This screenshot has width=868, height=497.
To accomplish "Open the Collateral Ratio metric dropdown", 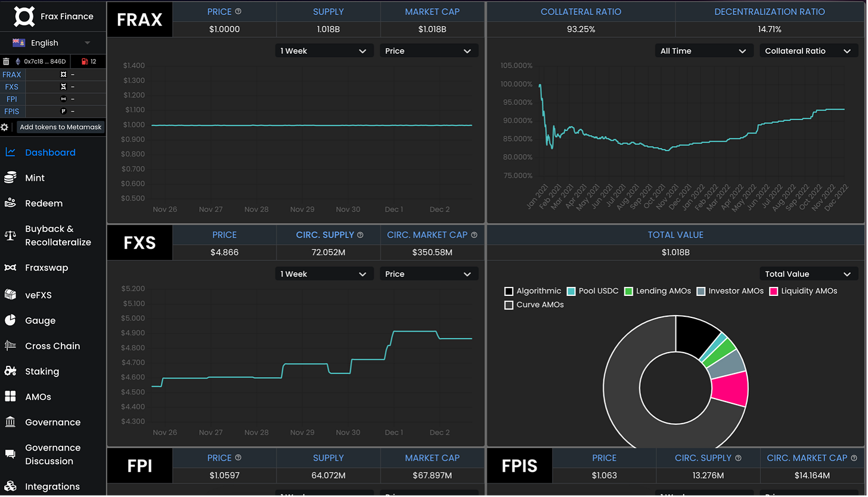I will pos(808,51).
